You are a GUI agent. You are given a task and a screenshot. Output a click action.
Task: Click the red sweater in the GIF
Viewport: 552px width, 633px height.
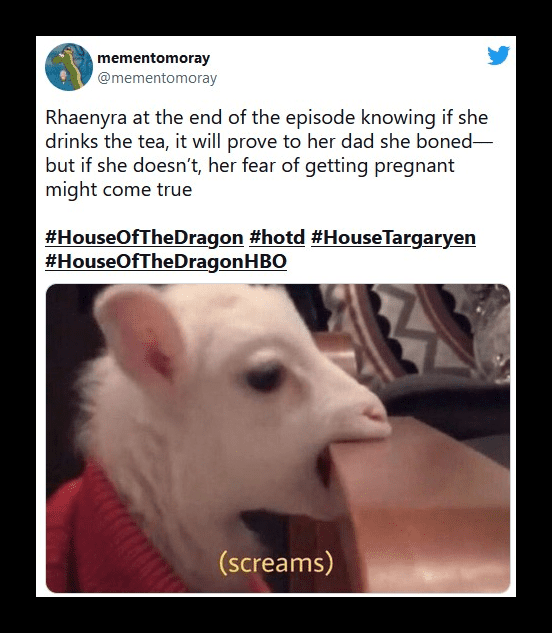tap(105, 533)
